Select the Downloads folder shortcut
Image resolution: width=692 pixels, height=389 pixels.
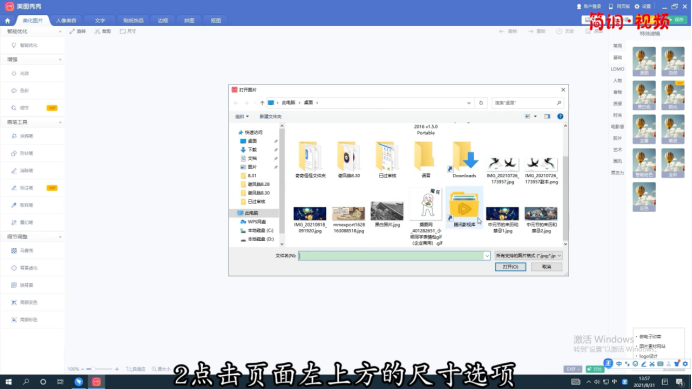tap(464, 159)
